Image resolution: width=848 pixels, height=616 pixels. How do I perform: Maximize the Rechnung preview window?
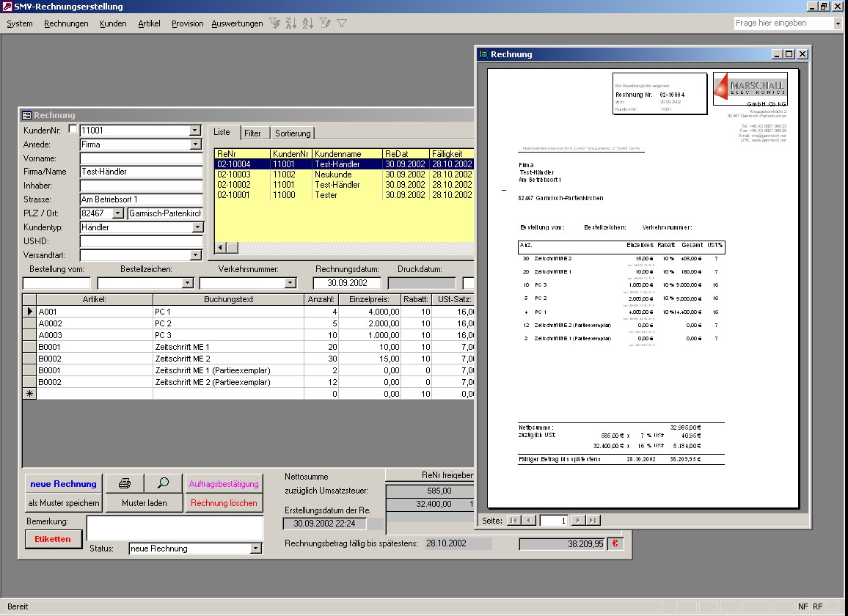tap(789, 54)
